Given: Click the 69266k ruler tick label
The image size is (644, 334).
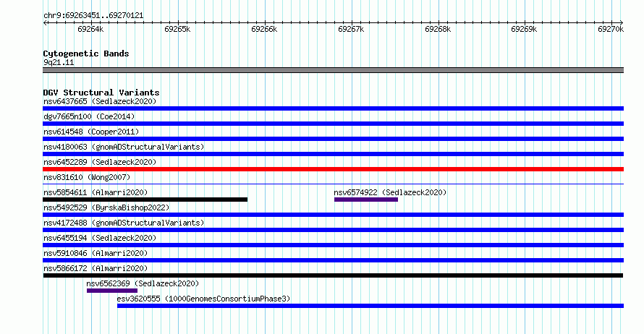Looking at the screenshot, I should tap(264, 29).
